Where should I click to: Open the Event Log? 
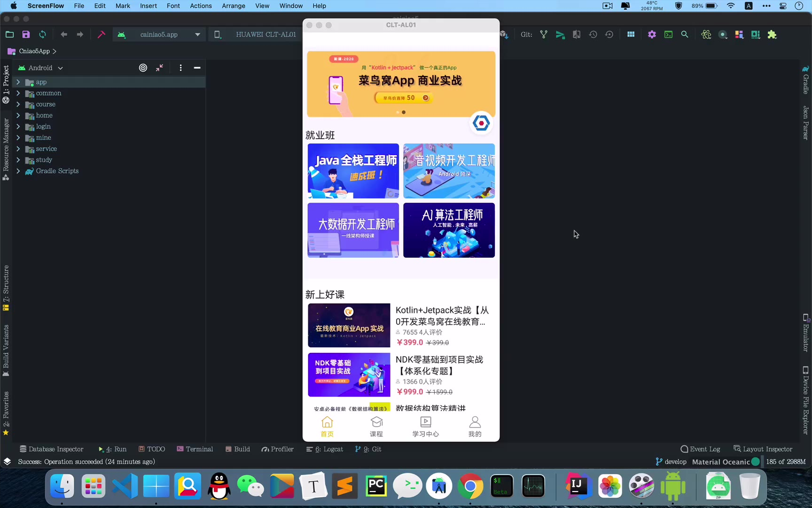700,449
